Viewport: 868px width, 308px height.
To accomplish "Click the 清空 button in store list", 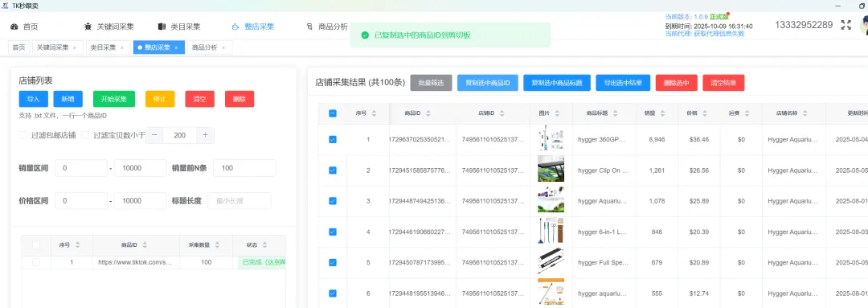I will pos(200,99).
